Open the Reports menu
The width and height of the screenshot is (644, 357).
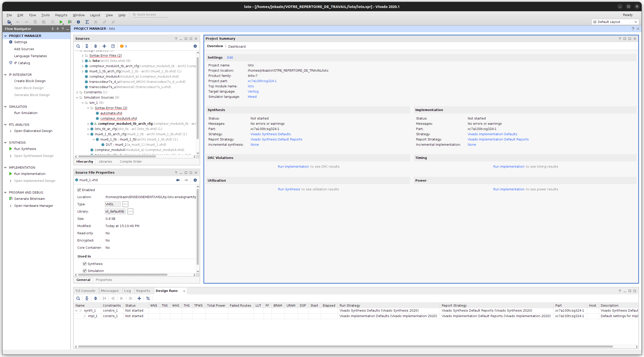click(x=61, y=15)
